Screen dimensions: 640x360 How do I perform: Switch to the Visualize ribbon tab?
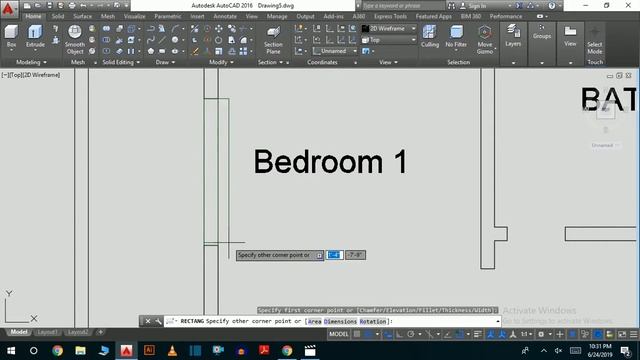pos(134,16)
